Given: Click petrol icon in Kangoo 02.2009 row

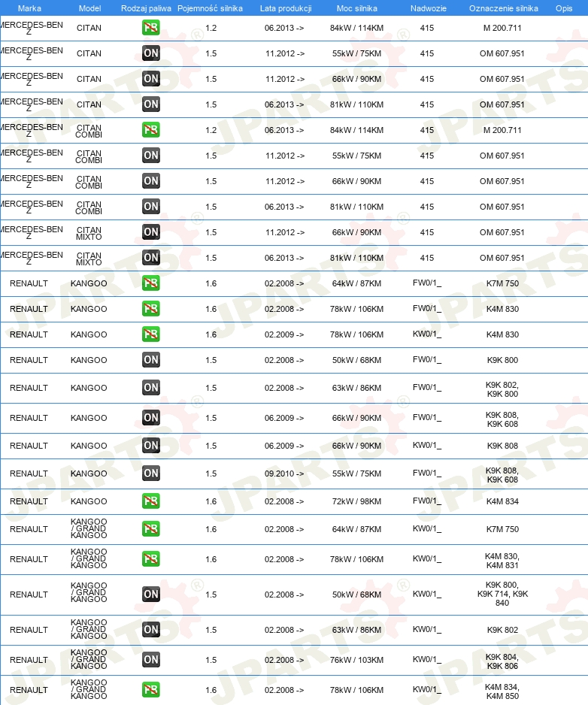Looking at the screenshot, I should pyautogui.click(x=150, y=335).
